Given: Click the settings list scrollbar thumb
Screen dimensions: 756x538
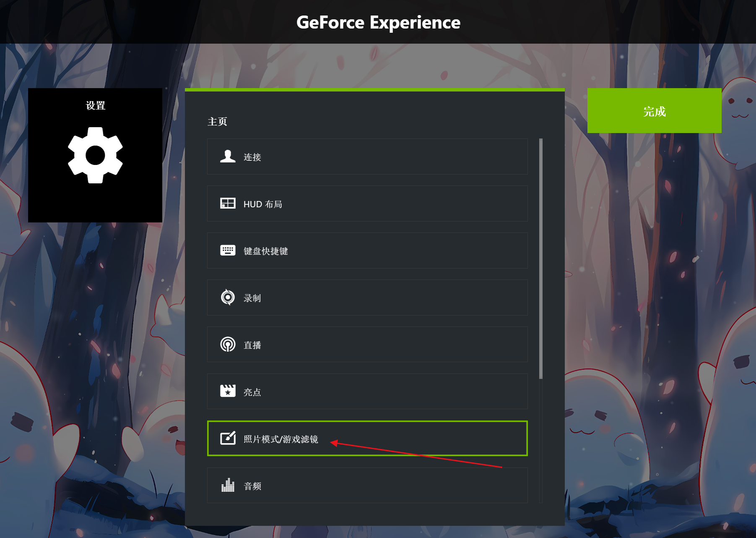Looking at the screenshot, I should coord(541,259).
